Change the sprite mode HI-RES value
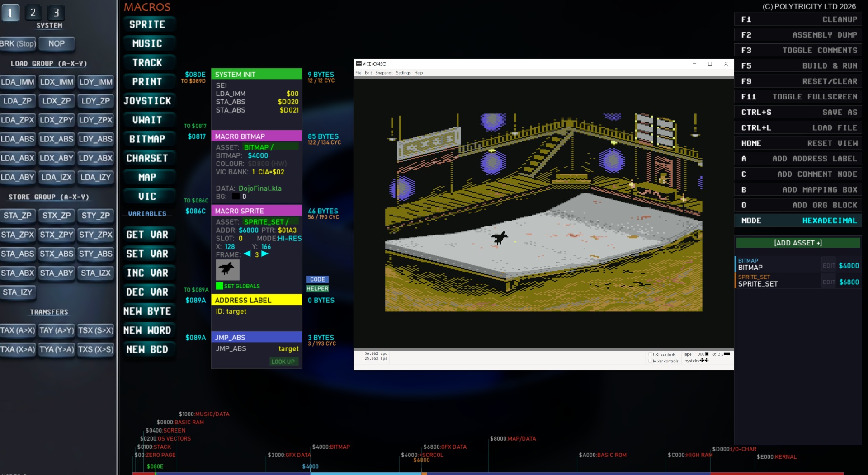 coord(290,238)
